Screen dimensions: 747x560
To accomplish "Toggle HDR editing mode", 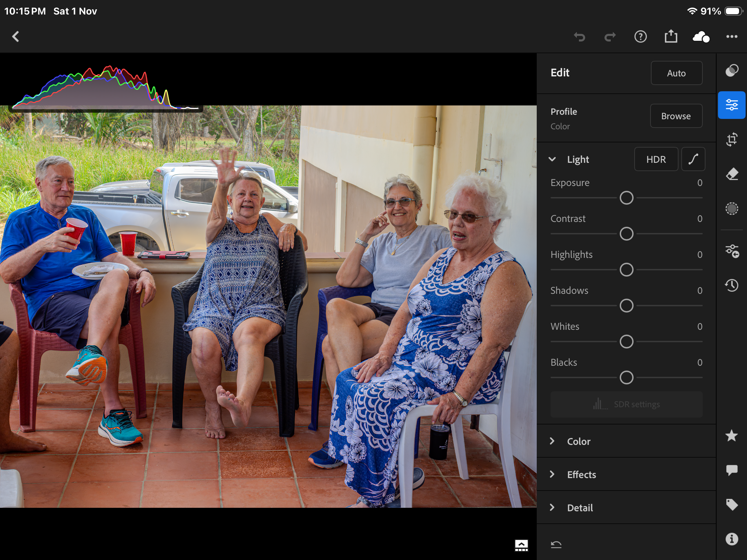I will [x=656, y=159].
